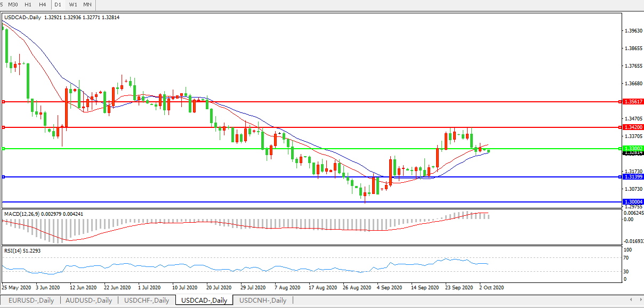Click the red 1.35617 price label

(633, 101)
